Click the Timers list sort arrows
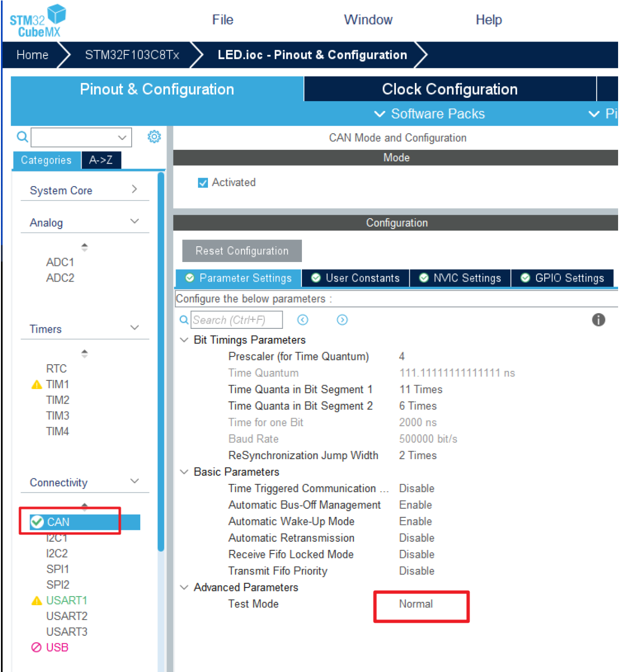This screenshot has width=620, height=672. [x=84, y=354]
